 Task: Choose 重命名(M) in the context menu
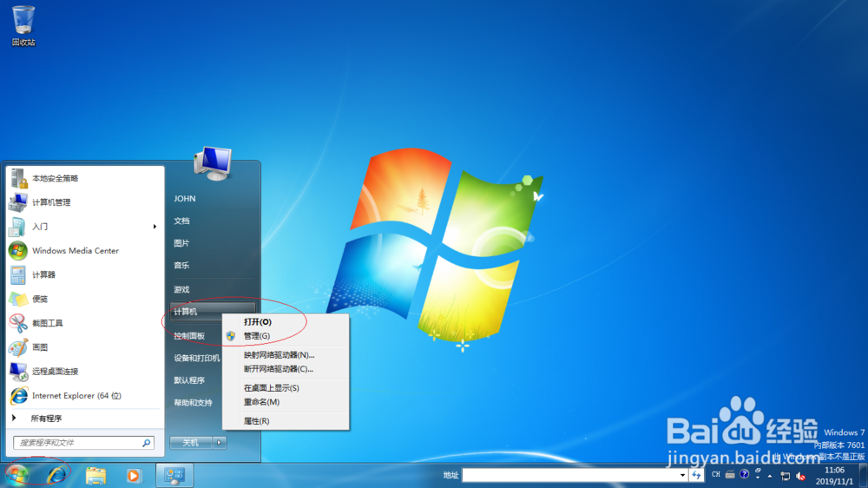coord(286,402)
